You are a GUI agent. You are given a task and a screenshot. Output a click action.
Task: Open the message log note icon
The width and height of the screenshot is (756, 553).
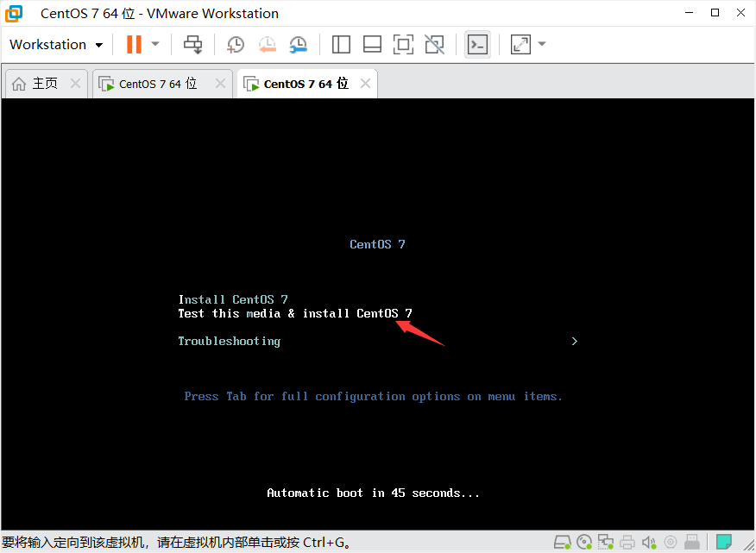[724, 542]
